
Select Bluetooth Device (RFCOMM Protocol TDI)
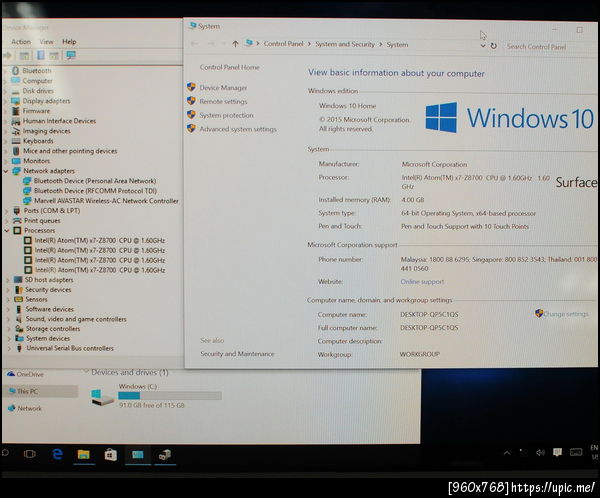tap(95, 191)
